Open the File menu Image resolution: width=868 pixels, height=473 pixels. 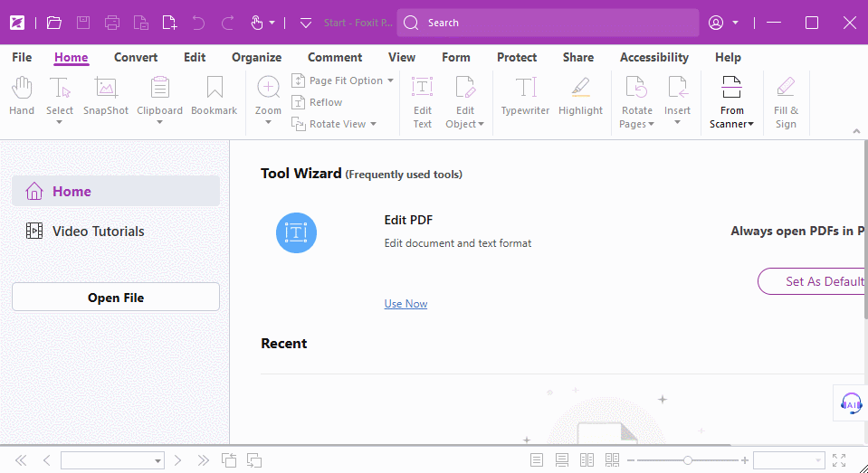pos(22,58)
